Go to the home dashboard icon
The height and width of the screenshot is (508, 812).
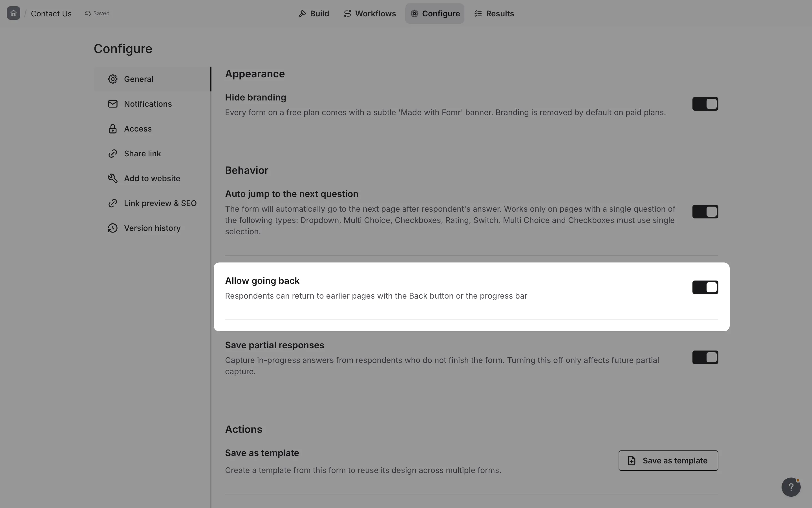point(14,13)
